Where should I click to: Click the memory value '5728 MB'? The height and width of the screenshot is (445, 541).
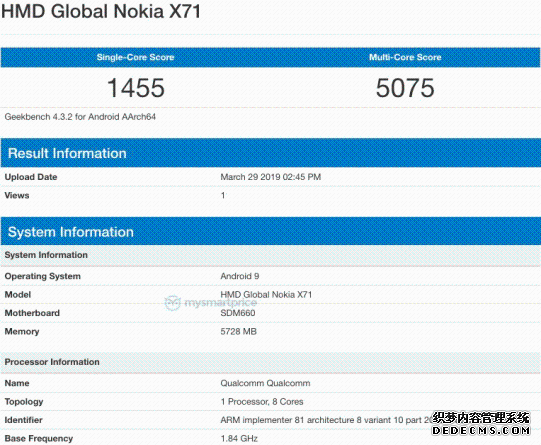(239, 332)
